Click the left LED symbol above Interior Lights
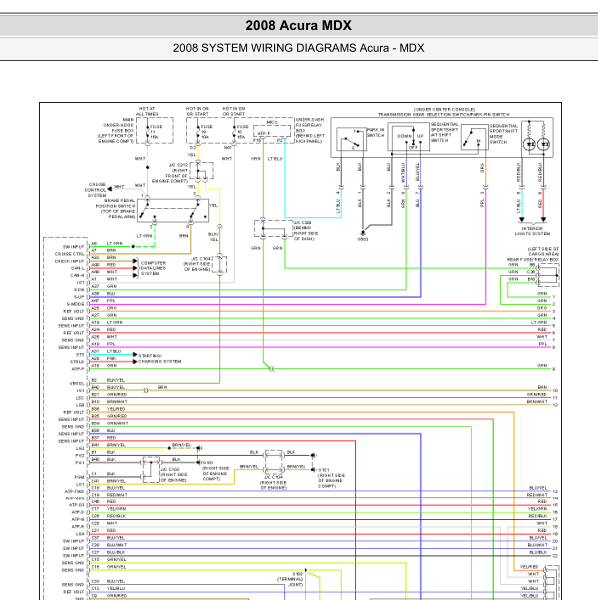 tap(530, 144)
